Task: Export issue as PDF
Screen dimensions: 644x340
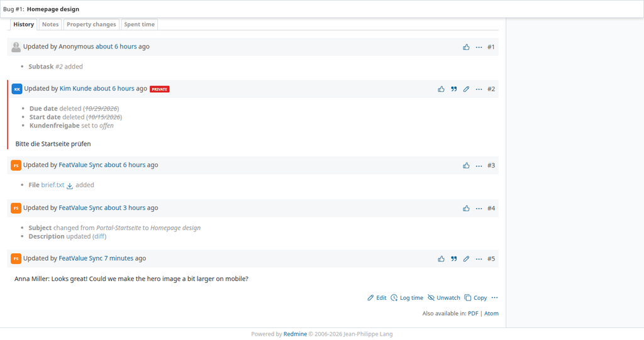Action: coord(473,314)
